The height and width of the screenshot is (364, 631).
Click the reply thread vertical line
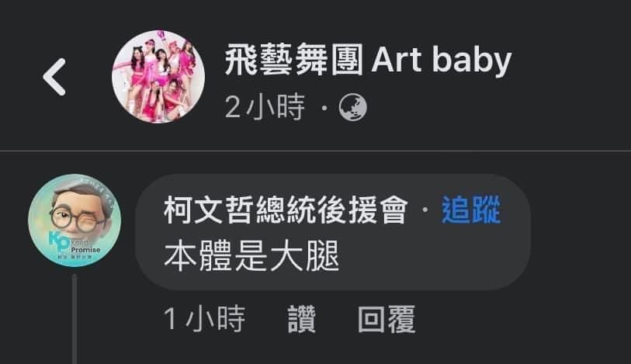point(75,319)
